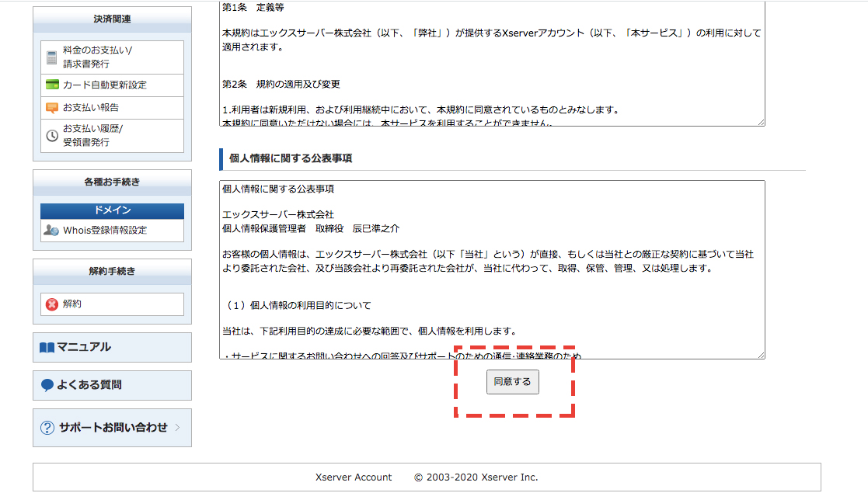The image size is (868, 493).
Task: Click the question mark support icon
Action: [47, 428]
